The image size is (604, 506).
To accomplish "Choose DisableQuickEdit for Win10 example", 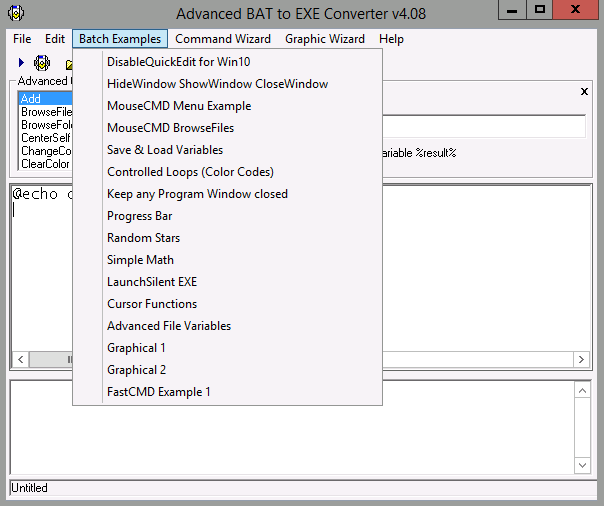I will tap(180, 62).
